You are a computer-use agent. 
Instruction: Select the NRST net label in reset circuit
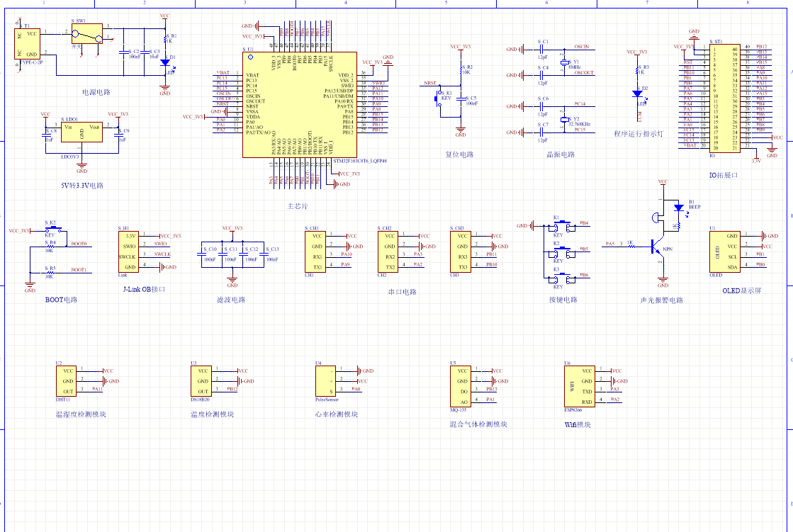coord(430,83)
